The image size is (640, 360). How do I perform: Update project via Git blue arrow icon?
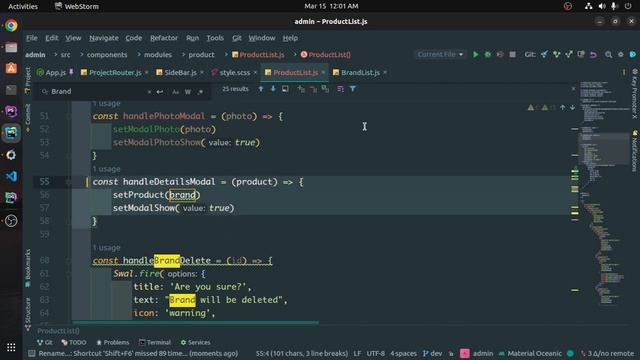[544, 54]
